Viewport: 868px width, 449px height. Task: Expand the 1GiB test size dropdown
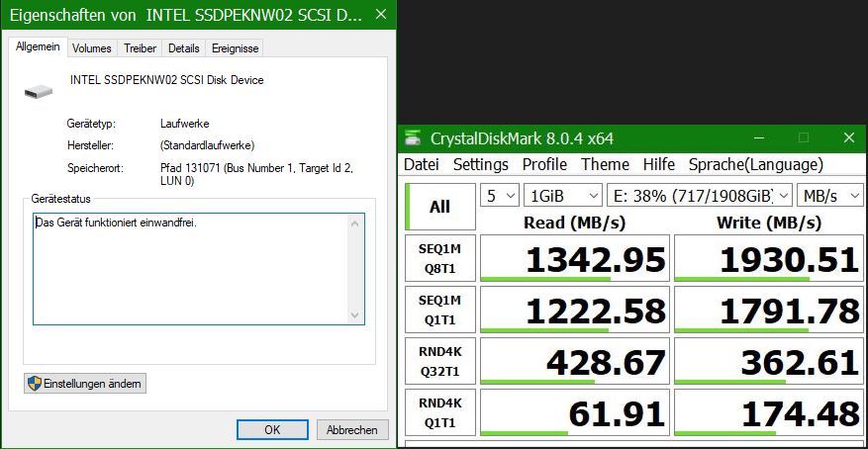(562, 195)
